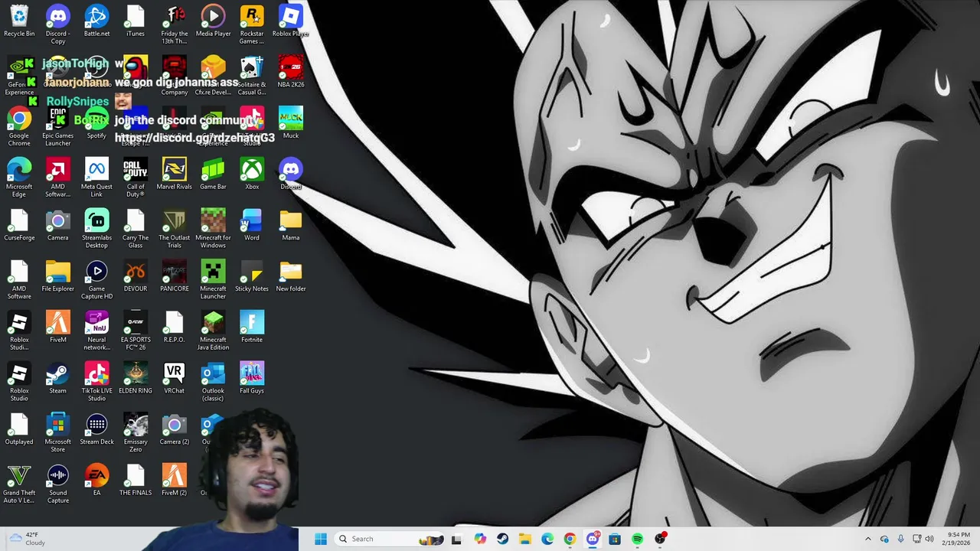Screen dimensions: 980x551
Task: Open volume control in system tray
Action: pyautogui.click(x=929, y=539)
